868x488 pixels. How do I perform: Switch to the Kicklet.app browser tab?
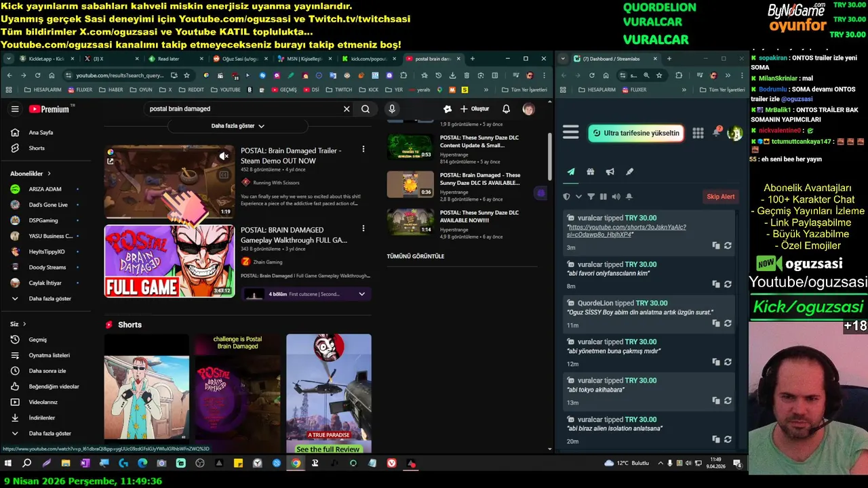click(x=45, y=58)
